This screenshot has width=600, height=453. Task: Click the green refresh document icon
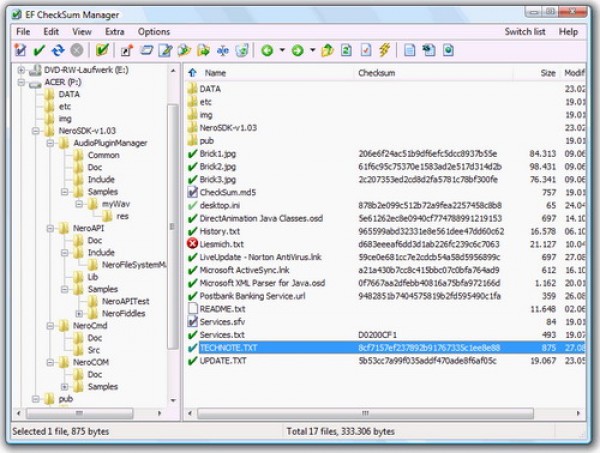click(346, 50)
